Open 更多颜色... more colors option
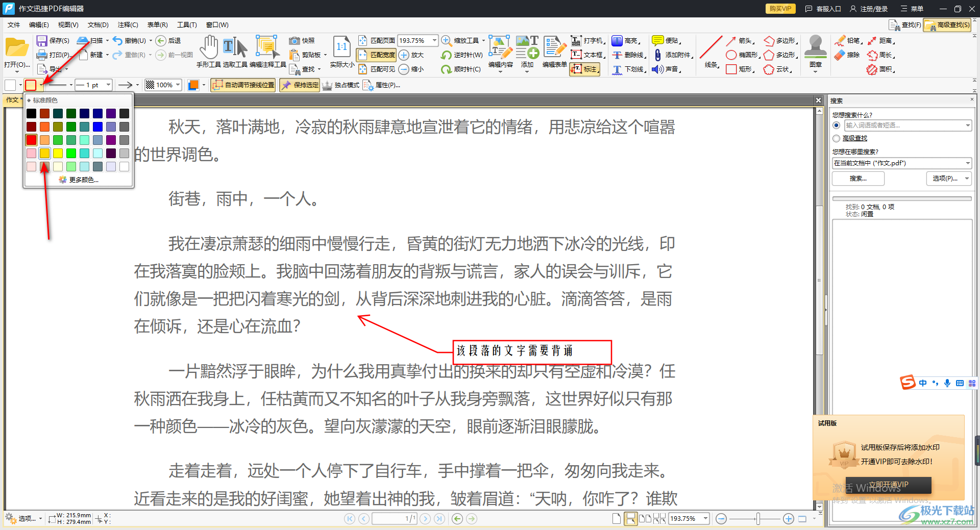The image size is (980, 530). (x=79, y=180)
